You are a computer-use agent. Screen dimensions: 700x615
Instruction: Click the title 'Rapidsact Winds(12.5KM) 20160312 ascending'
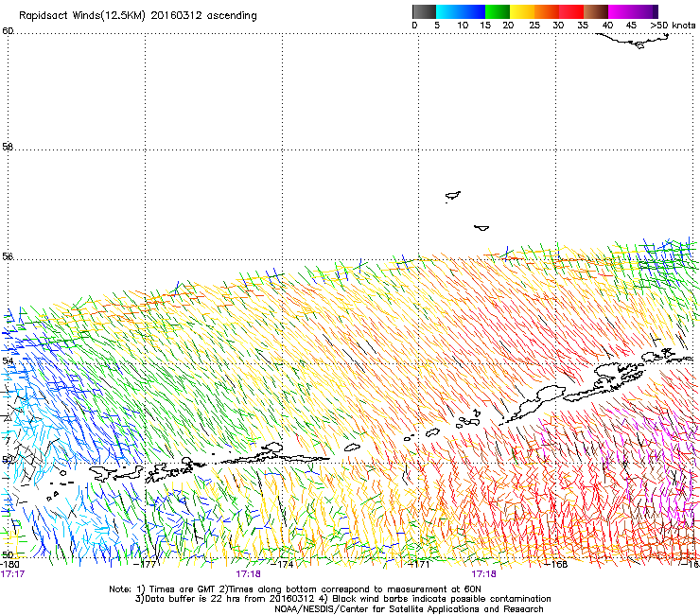(x=138, y=16)
